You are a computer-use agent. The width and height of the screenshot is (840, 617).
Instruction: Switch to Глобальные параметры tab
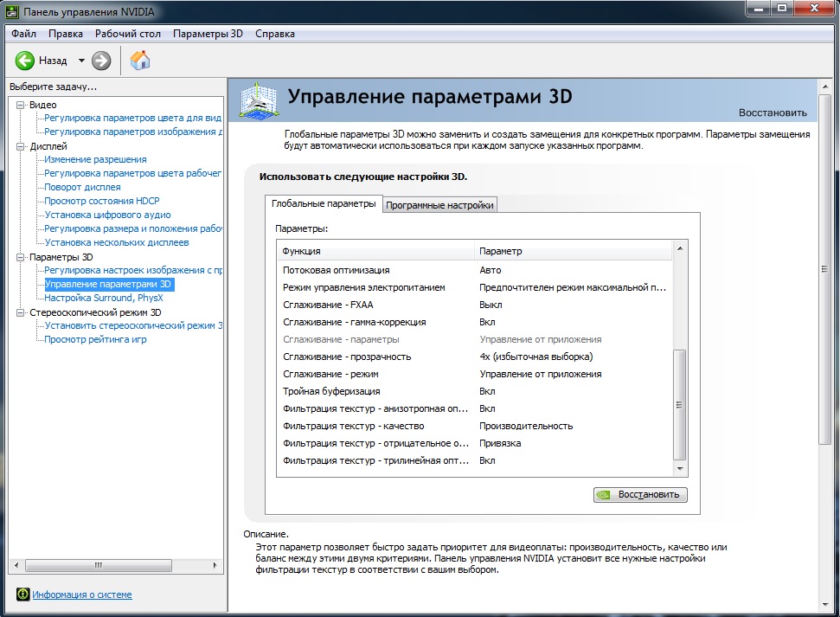(324, 203)
